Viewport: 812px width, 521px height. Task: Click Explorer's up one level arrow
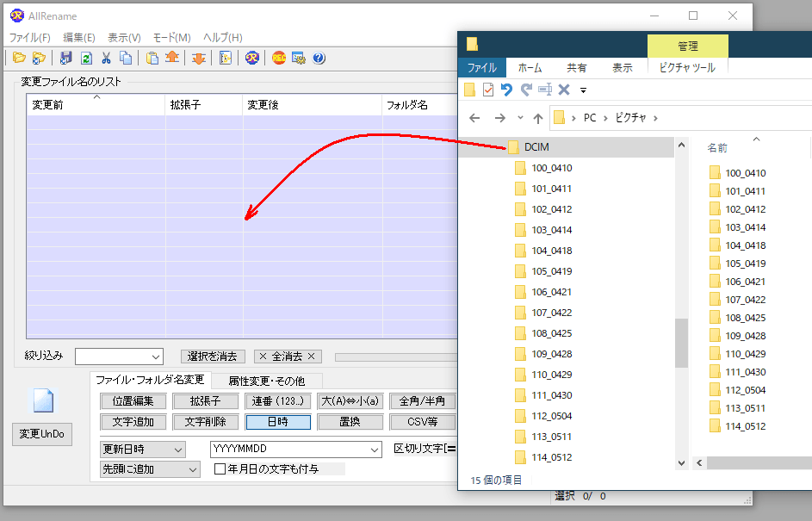[538, 118]
